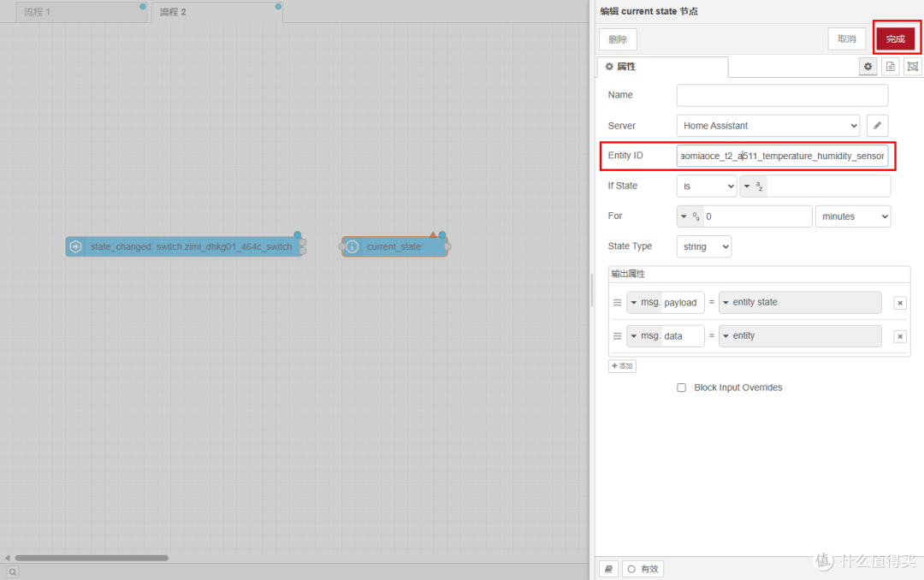
Task: Open the For value type selector
Action: coord(690,216)
